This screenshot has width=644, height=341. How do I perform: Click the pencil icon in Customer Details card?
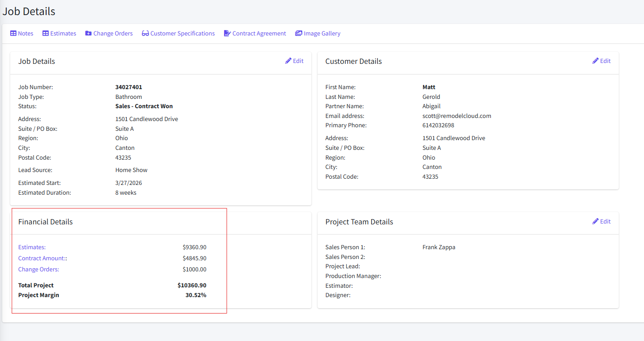coord(596,61)
